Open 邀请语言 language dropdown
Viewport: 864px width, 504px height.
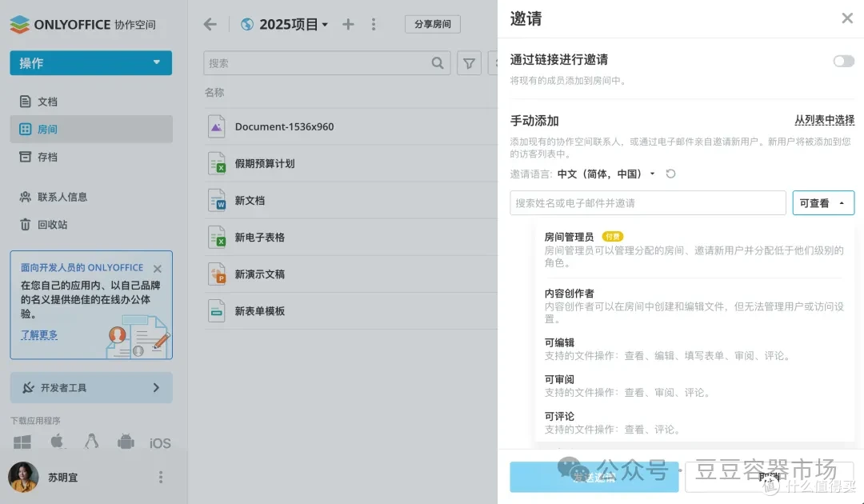pyautogui.click(x=606, y=174)
